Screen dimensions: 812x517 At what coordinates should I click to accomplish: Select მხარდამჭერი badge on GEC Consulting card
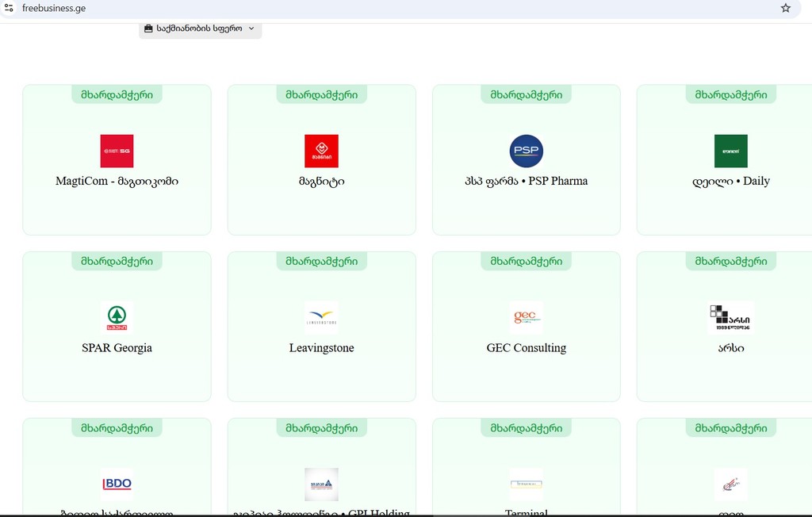pos(527,261)
